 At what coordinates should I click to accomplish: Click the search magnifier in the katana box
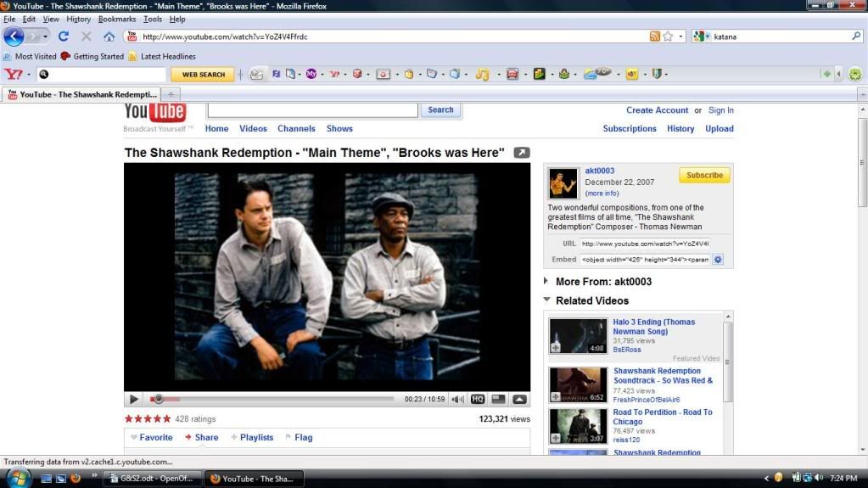(856, 36)
